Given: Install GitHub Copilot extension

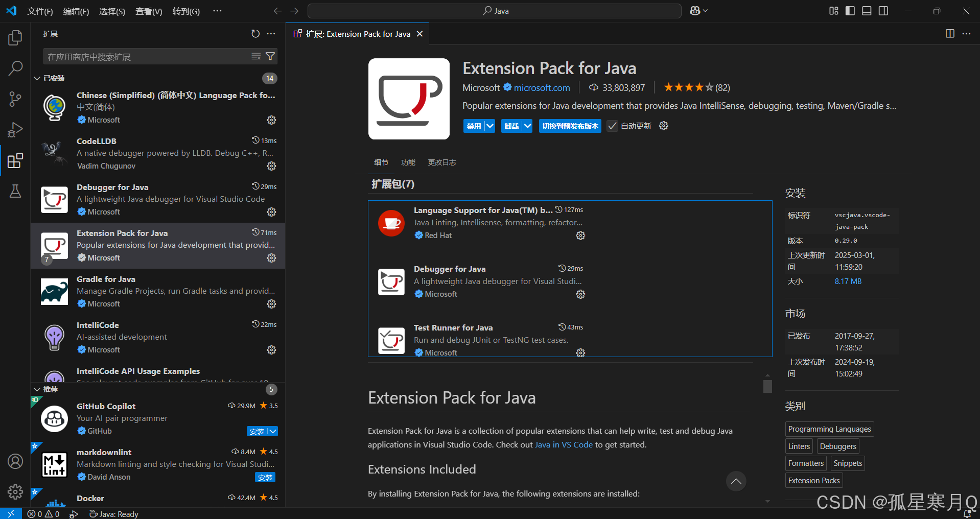Looking at the screenshot, I should click(x=257, y=431).
